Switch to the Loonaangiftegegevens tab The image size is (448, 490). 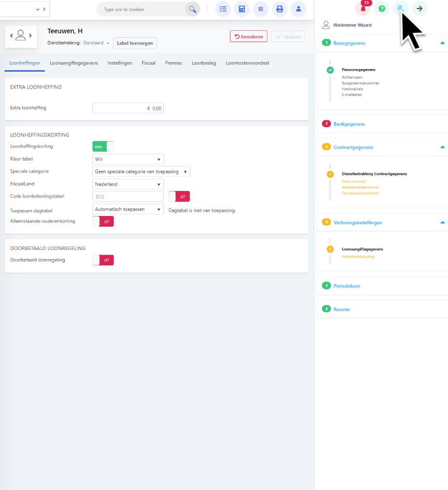pos(74,63)
